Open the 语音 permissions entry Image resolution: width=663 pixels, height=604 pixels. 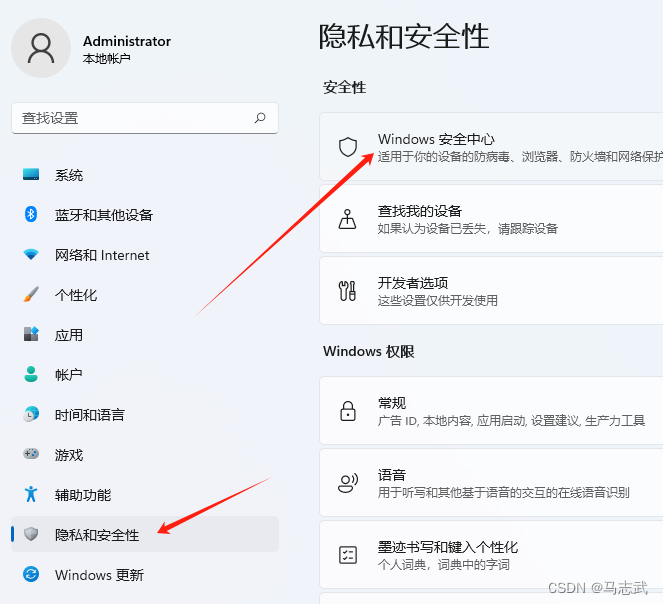point(491,483)
